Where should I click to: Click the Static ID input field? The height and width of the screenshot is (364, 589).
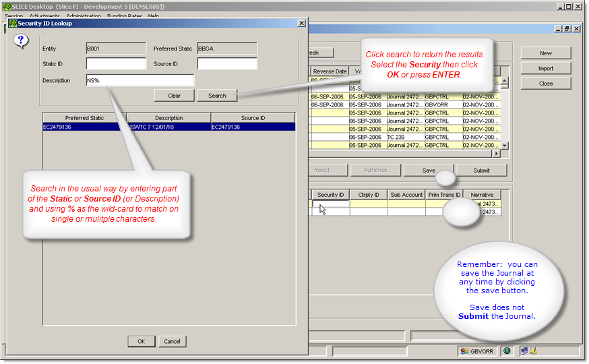click(116, 64)
